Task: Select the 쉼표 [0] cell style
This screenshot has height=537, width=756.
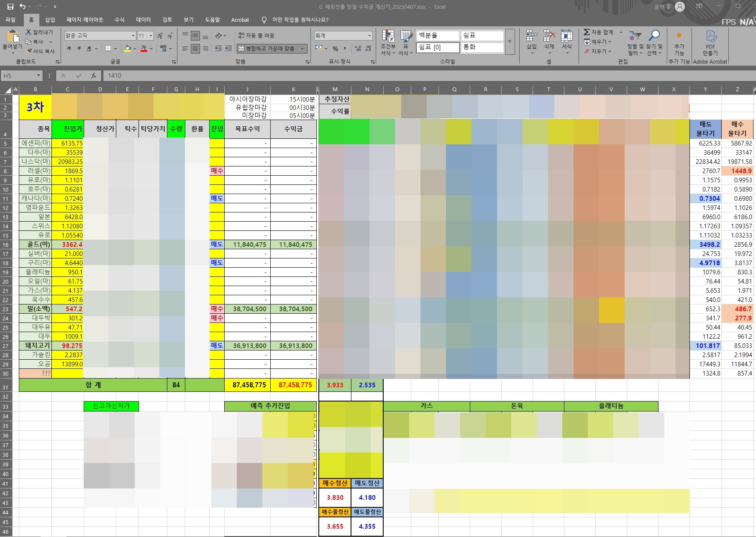Action: tap(438, 47)
